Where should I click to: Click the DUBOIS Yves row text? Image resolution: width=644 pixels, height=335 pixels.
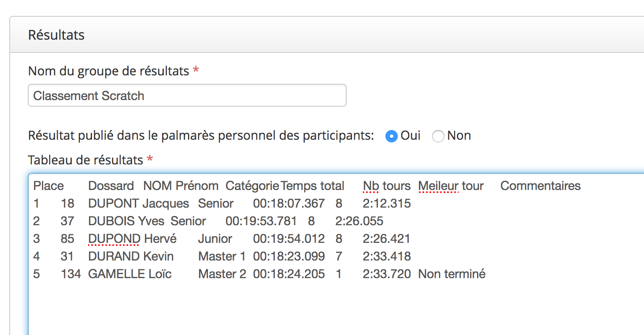(208, 221)
